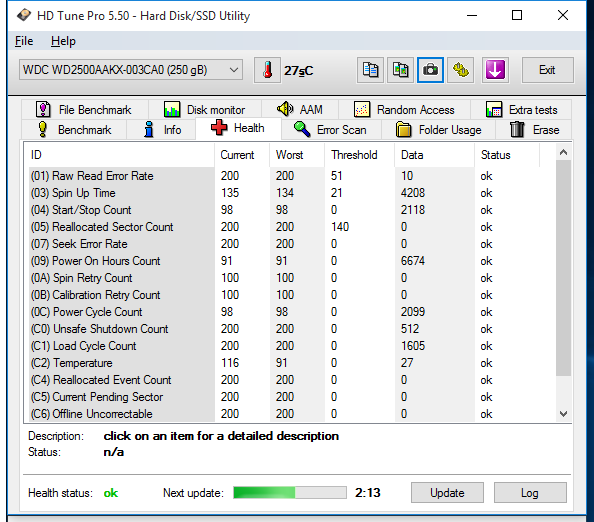Click the purple download arrow icon
The height and width of the screenshot is (522, 594).
point(495,70)
